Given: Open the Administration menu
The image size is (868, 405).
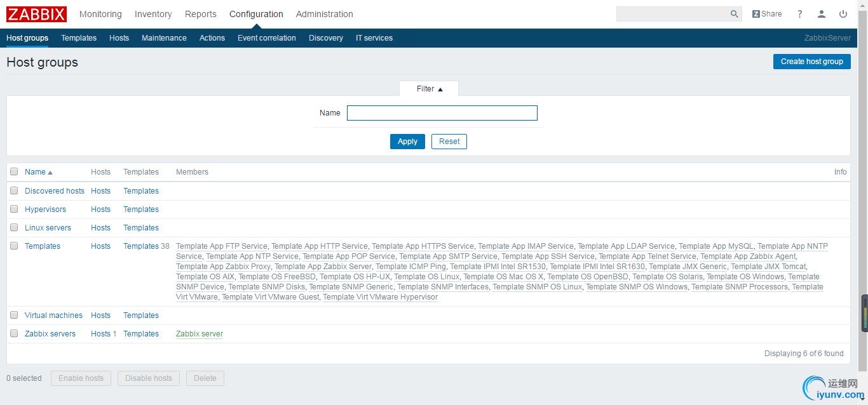Looking at the screenshot, I should (x=325, y=14).
